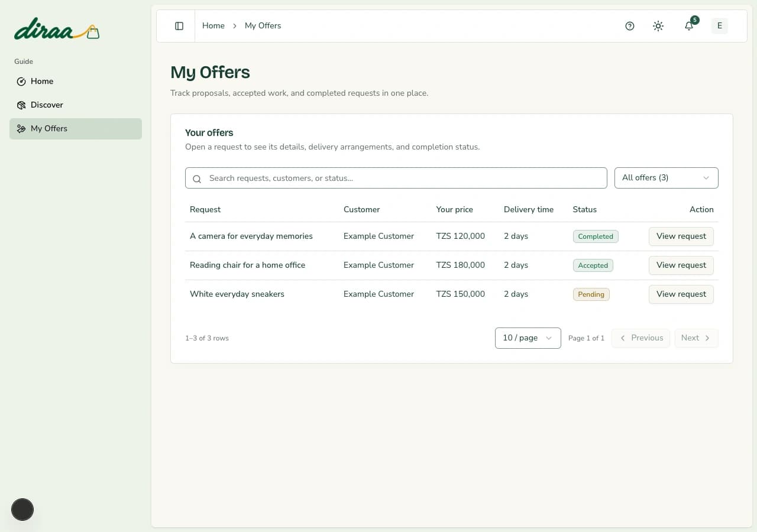Click the My Offers sidebar icon

coord(21,129)
